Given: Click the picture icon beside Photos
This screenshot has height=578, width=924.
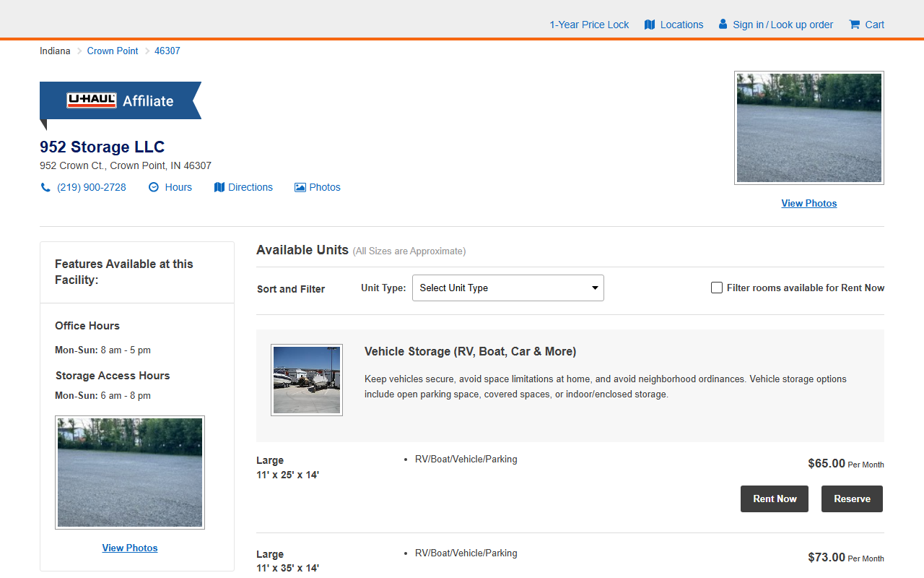Looking at the screenshot, I should [300, 187].
